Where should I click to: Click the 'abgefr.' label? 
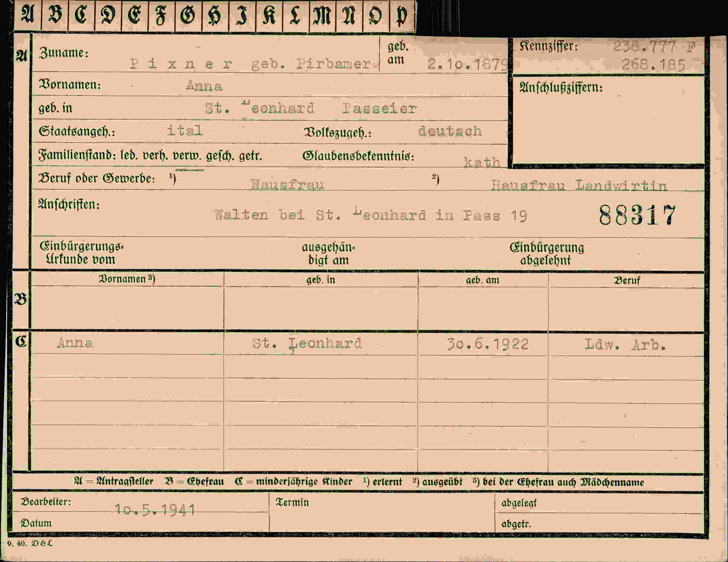tap(516, 524)
